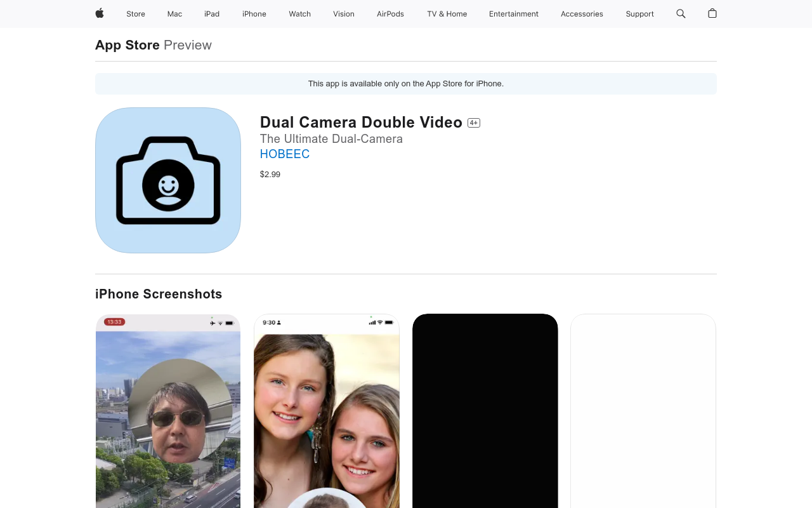812x508 pixels.
Task: Select the $2.99 price text
Action: (x=270, y=175)
